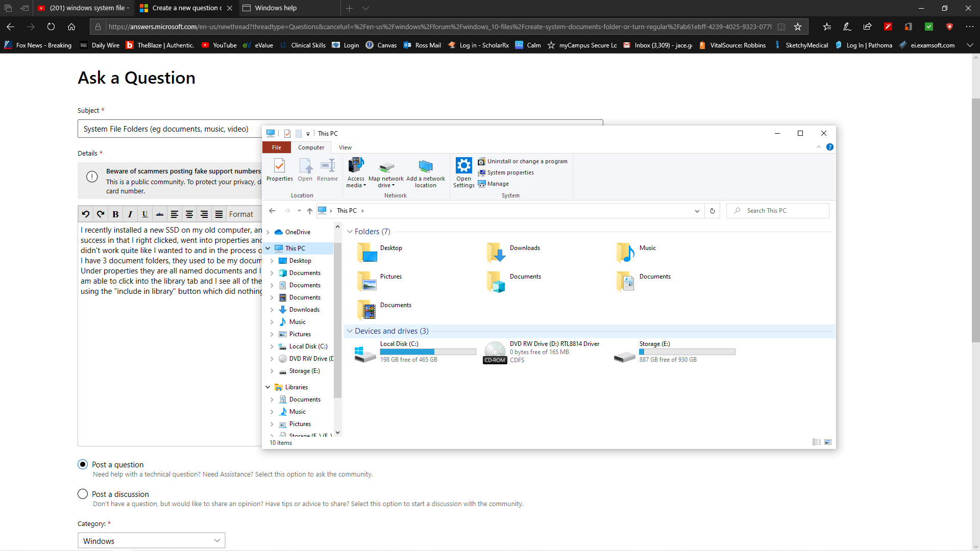This screenshot has height=551, width=980.
Task: Toggle italic formatting in editor
Action: pyautogui.click(x=130, y=214)
